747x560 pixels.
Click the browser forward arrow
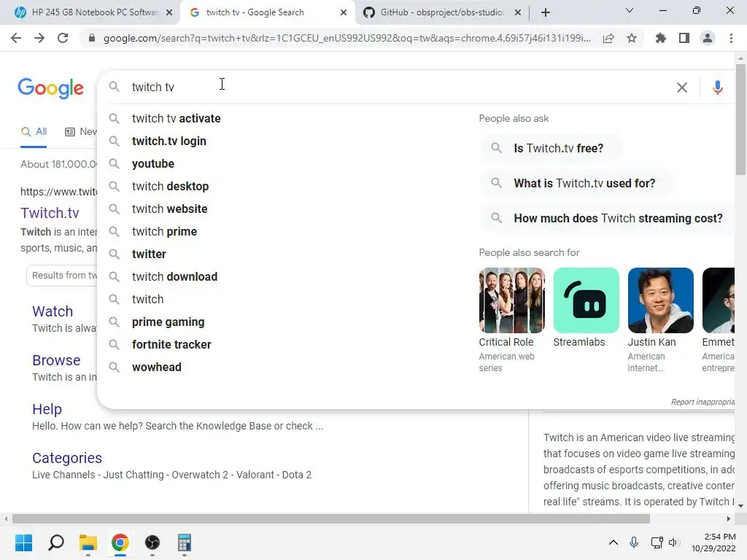click(x=39, y=38)
